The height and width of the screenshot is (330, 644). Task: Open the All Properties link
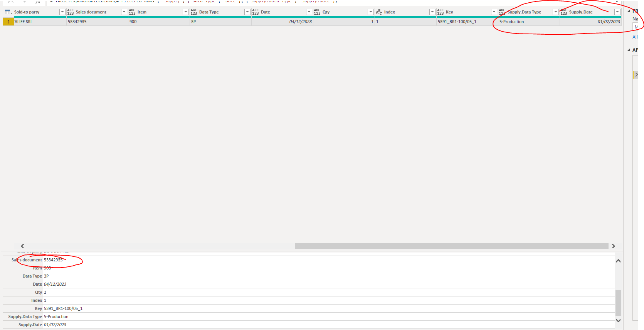tap(635, 37)
